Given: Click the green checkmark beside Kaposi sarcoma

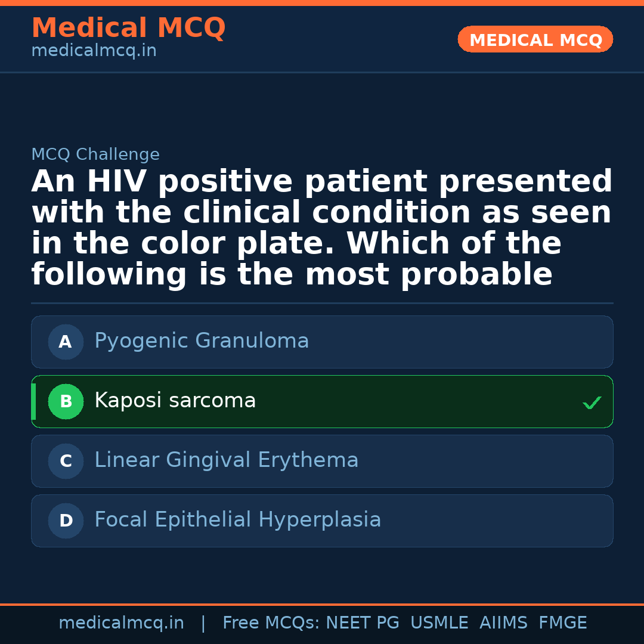Looking at the screenshot, I should click(592, 403).
